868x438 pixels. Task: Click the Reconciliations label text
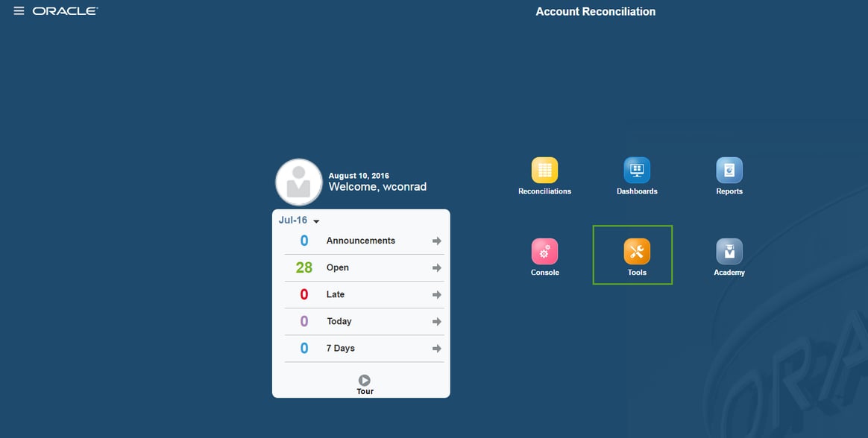[x=544, y=191]
